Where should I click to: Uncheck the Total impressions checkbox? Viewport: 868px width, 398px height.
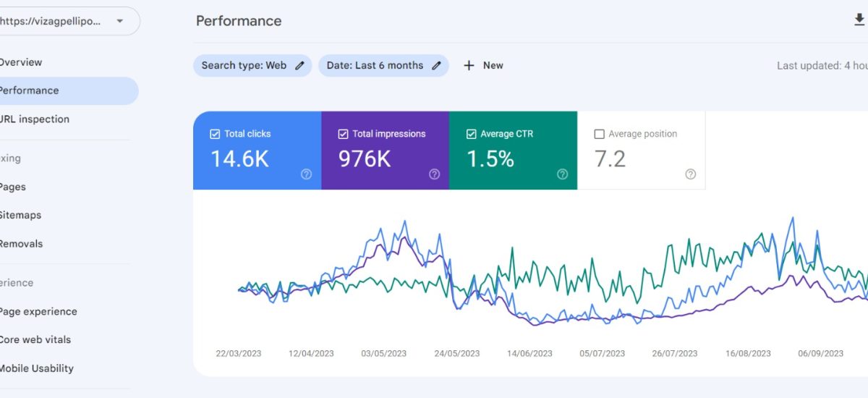[343, 134]
